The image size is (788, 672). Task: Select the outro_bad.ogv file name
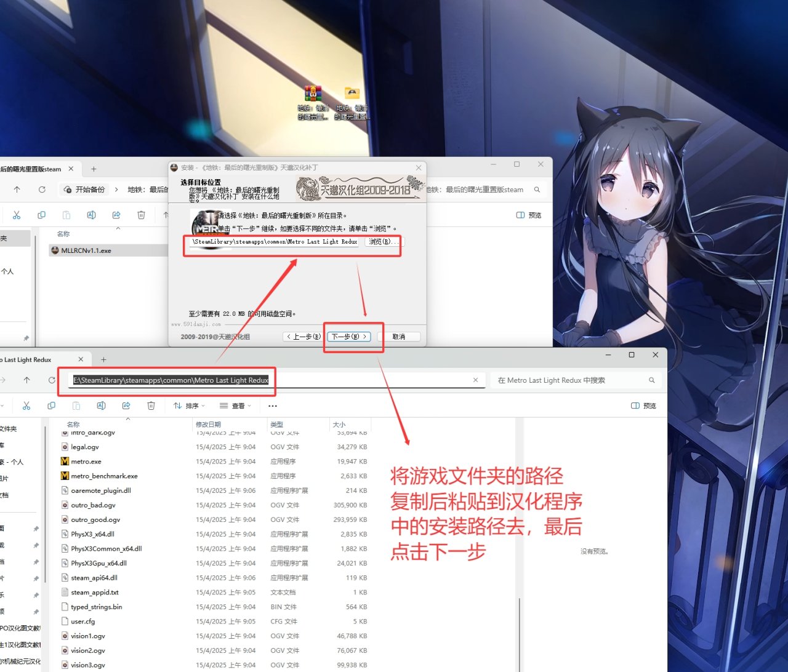point(93,505)
